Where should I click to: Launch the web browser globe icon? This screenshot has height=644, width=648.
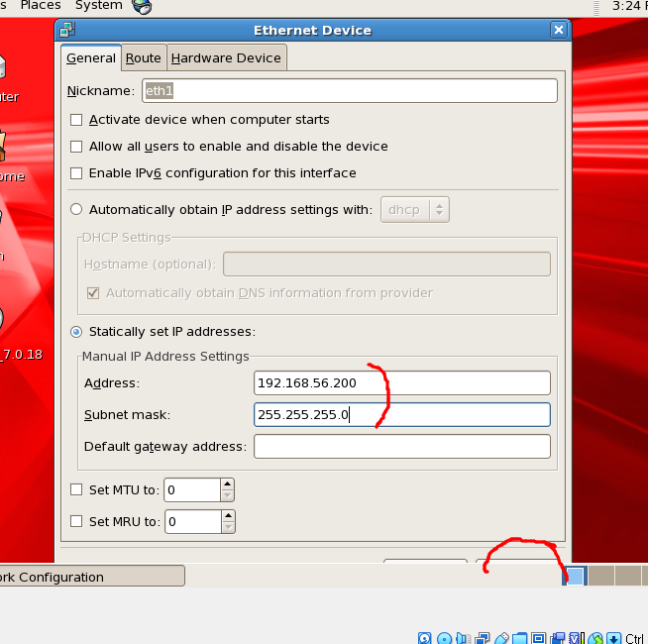[142, 6]
